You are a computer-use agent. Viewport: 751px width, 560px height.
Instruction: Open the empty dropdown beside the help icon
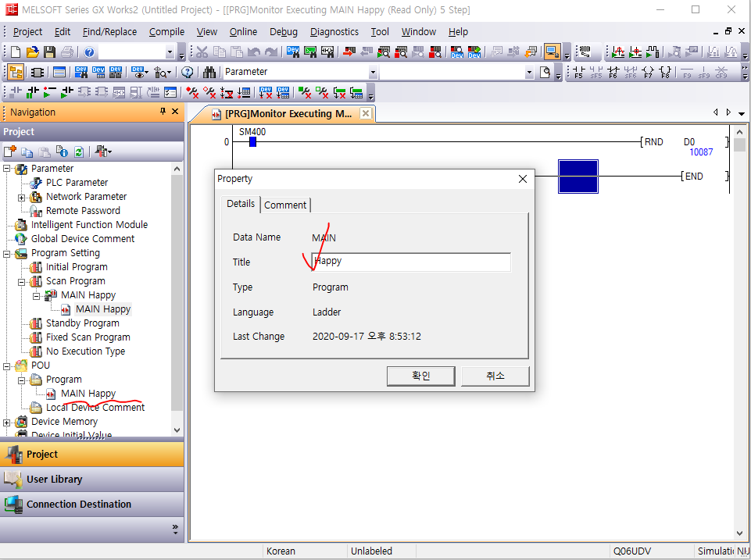[170, 52]
